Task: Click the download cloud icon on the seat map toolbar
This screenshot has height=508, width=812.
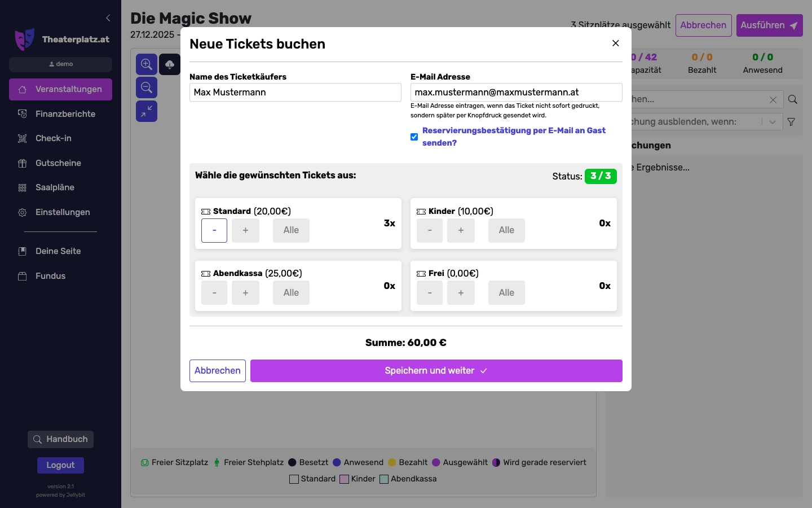Action: click(170, 64)
